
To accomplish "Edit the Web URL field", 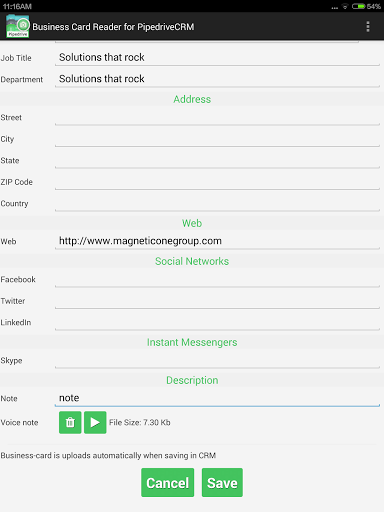I will tap(217, 241).
